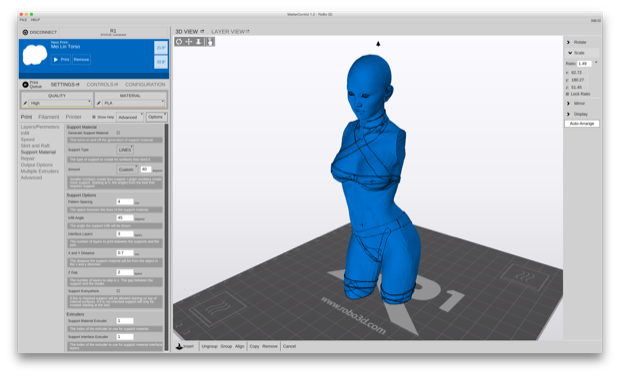
Task: Open the Quality High dropdown
Action: (x=60, y=103)
